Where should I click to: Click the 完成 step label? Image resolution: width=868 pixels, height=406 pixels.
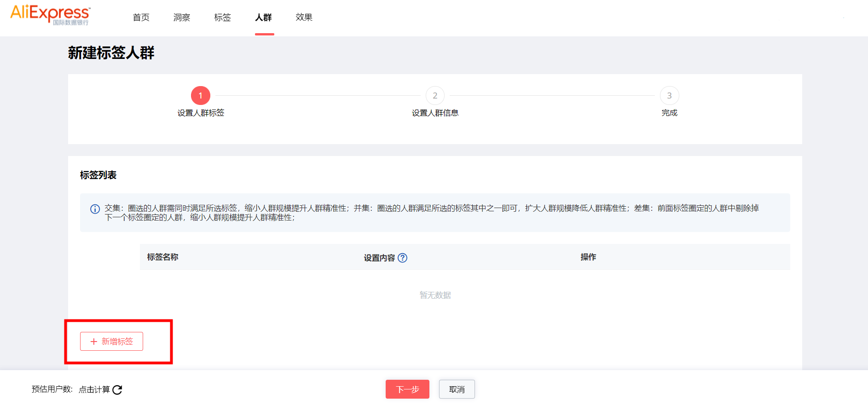tap(670, 113)
